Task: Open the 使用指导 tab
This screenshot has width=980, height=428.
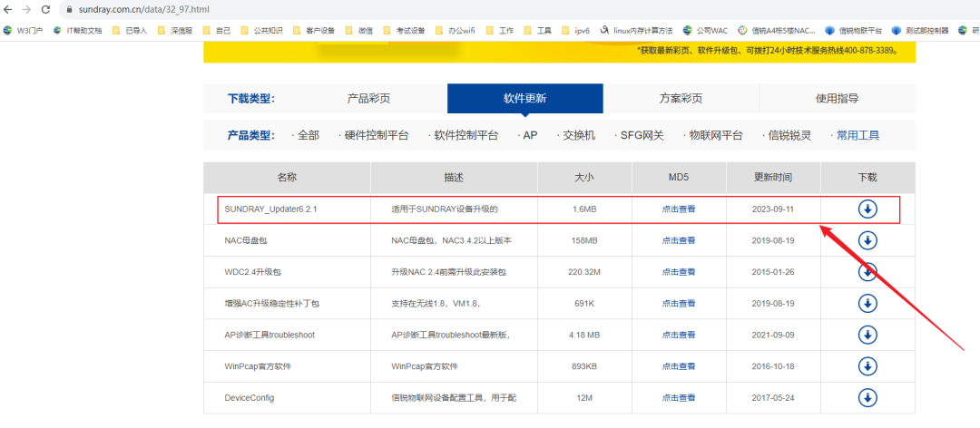Action: pos(838,98)
